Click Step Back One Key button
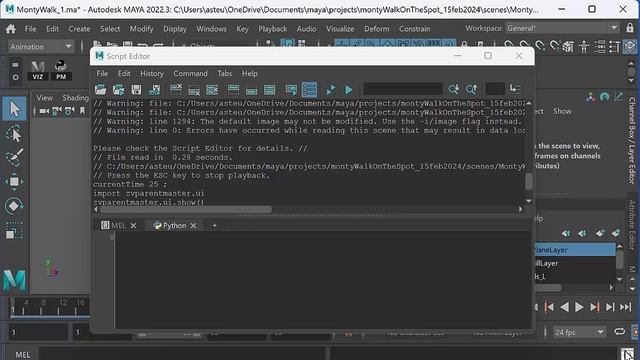640x360 pixels. (549, 307)
